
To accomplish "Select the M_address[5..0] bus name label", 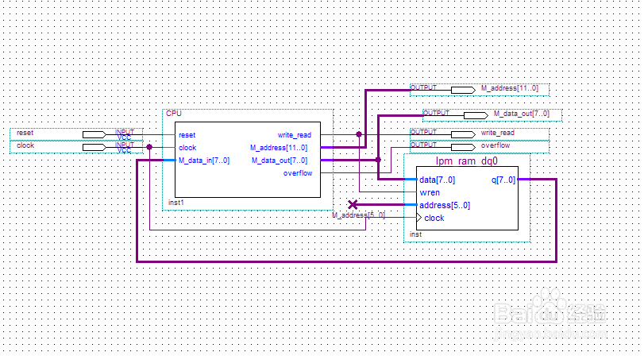I will pyautogui.click(x=359, y=215).
